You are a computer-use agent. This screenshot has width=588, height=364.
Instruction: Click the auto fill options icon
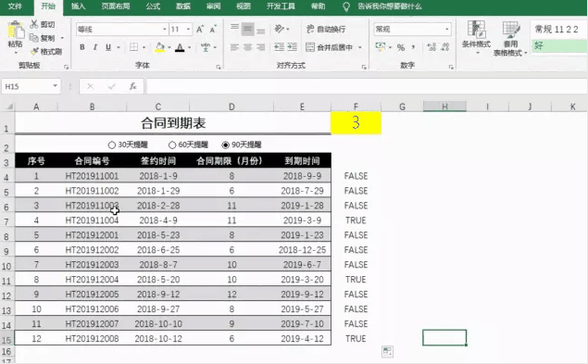click(x=387, y=352)
